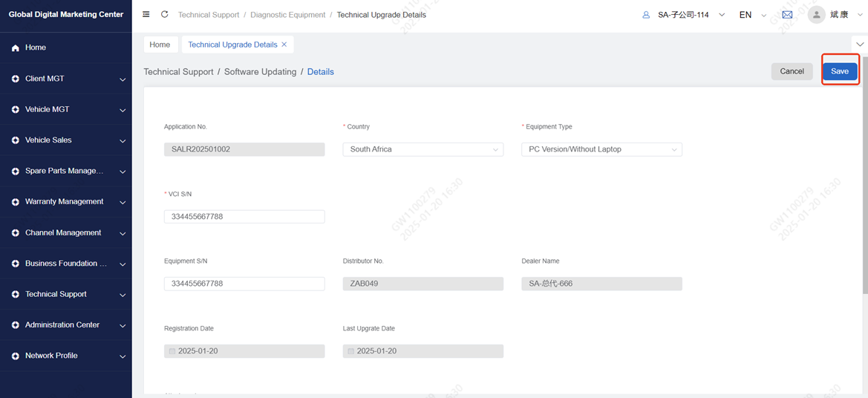This screenshot has height=398, width=868.
Task: Open the Country dropdown
Action: (422, 149)
